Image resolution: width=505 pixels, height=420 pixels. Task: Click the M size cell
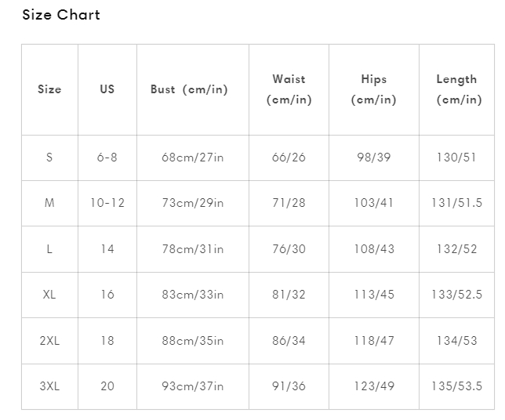(x=49, y=203)
